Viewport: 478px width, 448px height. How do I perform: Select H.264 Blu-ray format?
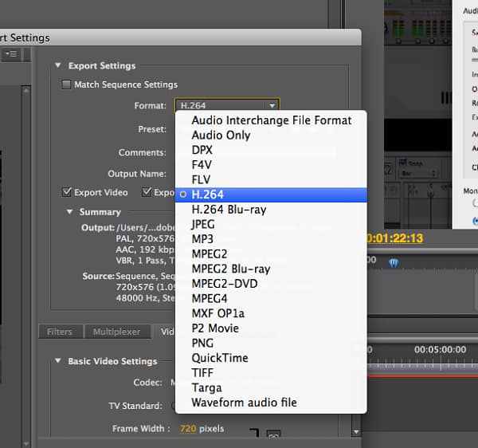pyautogui.click(x=229, y=210)
